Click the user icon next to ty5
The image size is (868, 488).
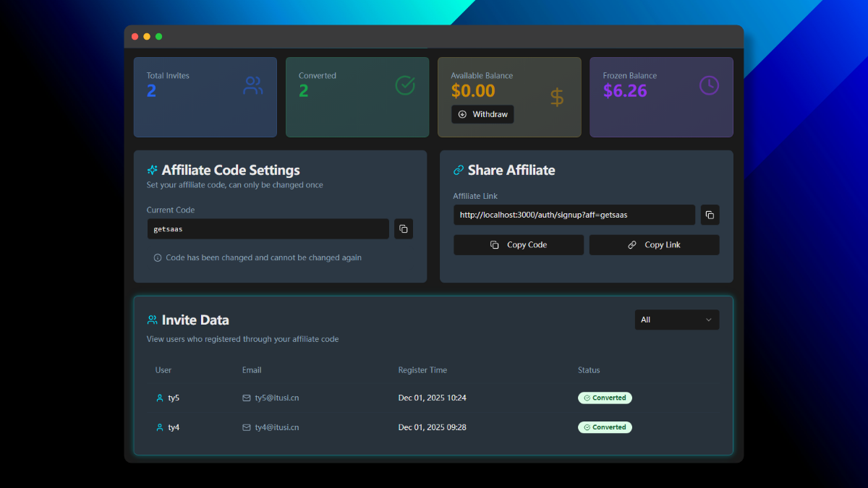point(158,398)
